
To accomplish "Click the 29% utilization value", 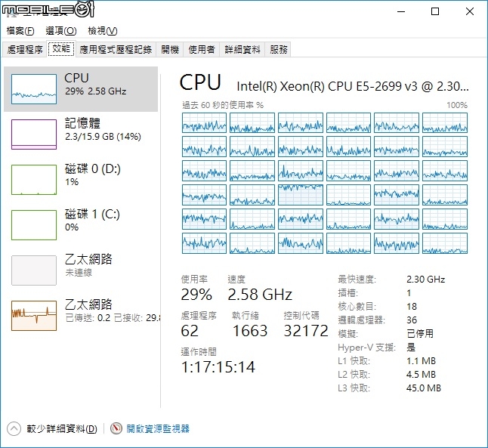I will coord(196,295).
